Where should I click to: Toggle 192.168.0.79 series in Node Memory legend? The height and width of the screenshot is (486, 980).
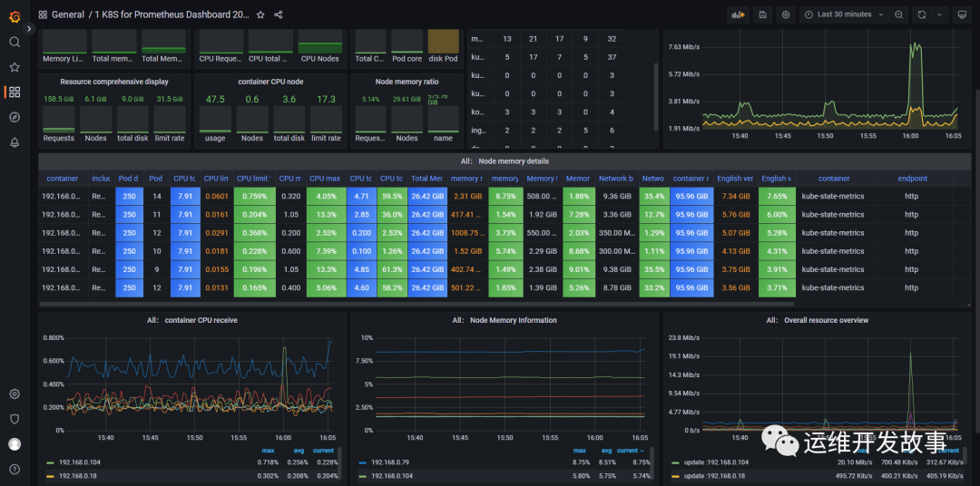click(388, 463)
